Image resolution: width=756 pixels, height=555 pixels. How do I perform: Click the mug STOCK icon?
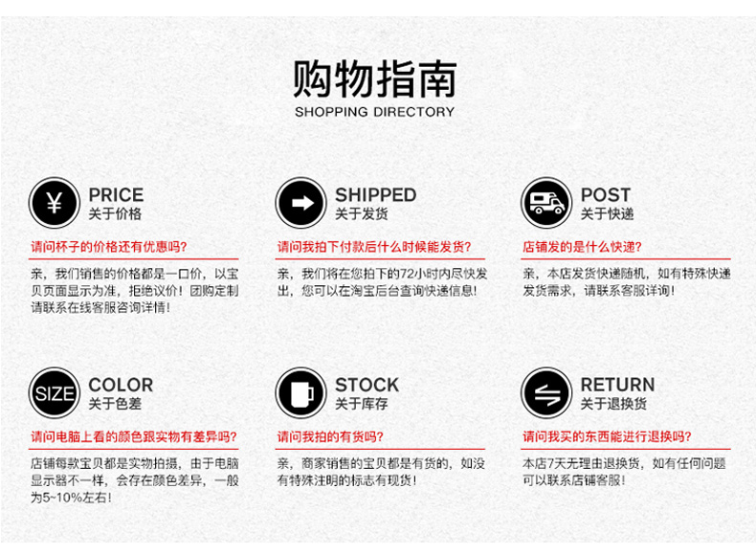(x=300, y=392)
